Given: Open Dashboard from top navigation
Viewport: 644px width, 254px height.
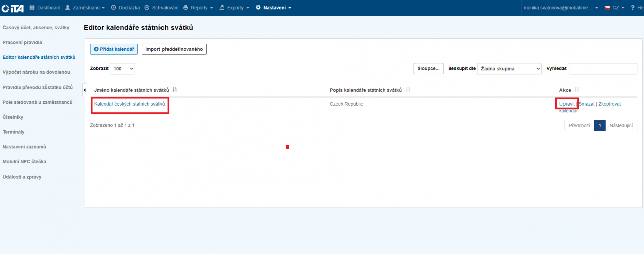Looking at the screenshot, I should 45,8.
